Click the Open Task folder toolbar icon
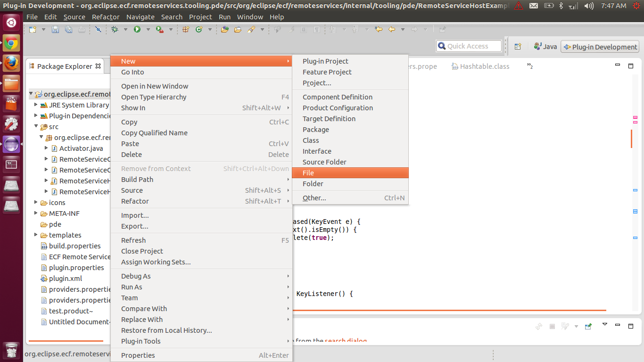This screenshot has height=362, width=644. [238, 29]
